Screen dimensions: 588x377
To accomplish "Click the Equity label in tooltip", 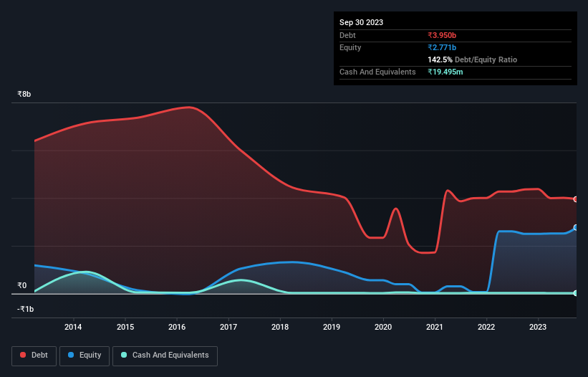I will point(350,47).
